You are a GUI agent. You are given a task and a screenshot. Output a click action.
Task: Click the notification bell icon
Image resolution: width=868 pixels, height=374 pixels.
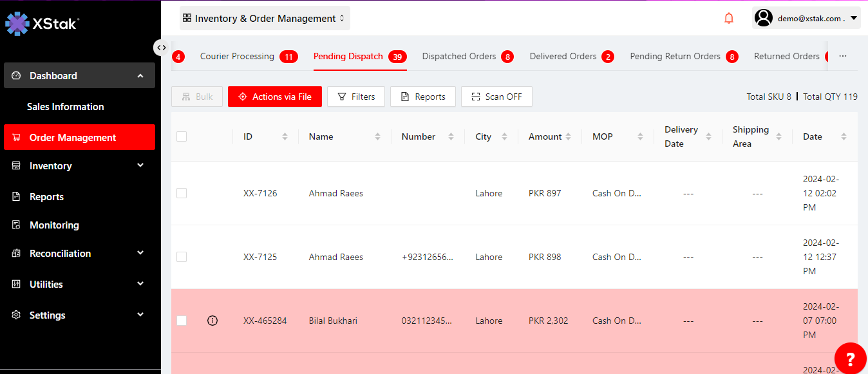729,19
